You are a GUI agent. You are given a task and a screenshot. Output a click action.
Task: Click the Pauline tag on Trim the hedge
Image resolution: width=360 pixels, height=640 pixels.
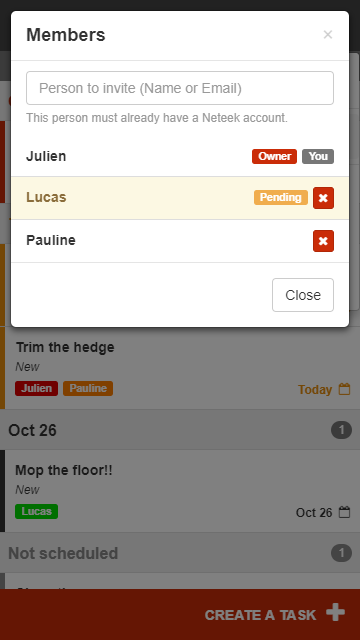[x=88, y=388]
